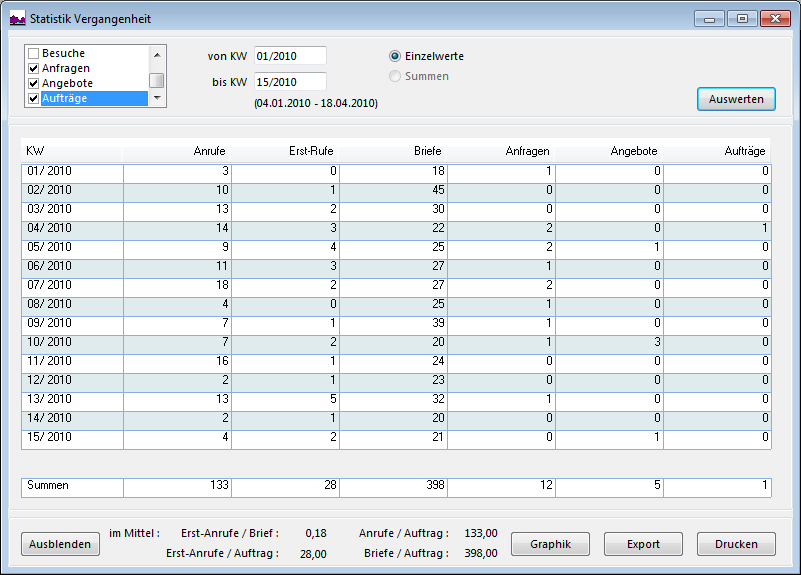801x575 pixels.
Task: Click the Ausblenden button
Action: pyautogui.click(x=60, y=545)
